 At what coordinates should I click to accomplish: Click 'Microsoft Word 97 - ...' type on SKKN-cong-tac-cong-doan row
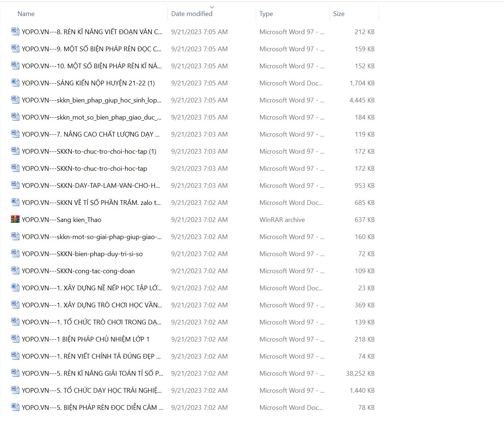click(292, 271)
